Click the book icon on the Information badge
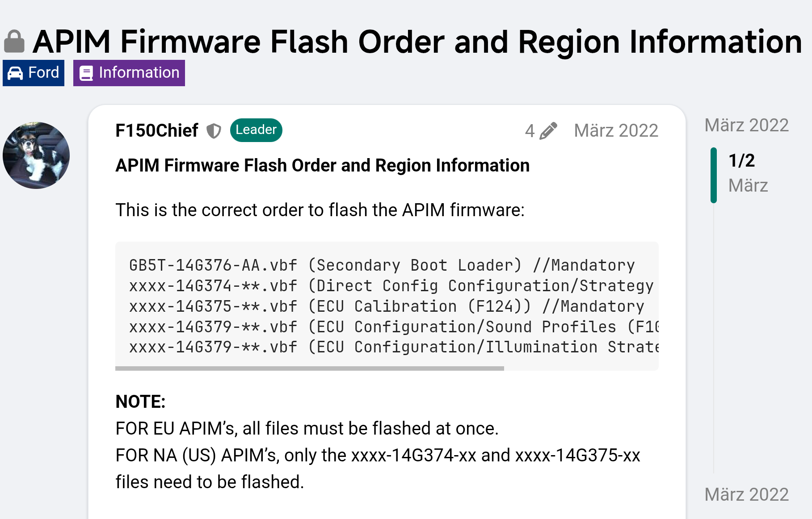The height and width of the screenshot is (519, 812). click(x=86, y=72)
